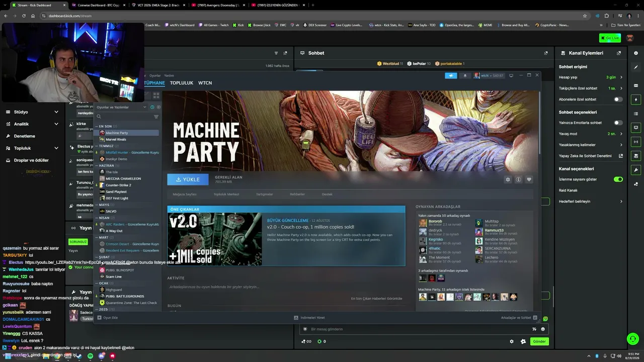
Task: Toggle recent-activity clock sort in Steam library
Action: [x=152, y=107]
